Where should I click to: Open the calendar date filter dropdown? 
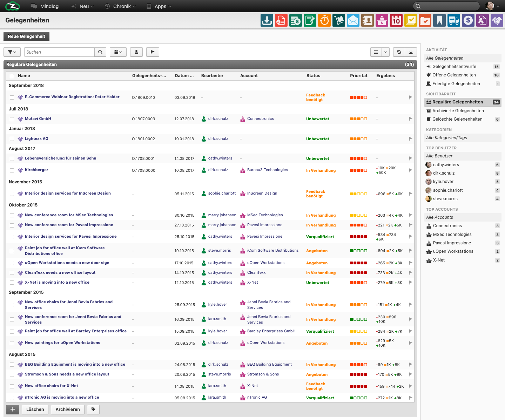118,52
